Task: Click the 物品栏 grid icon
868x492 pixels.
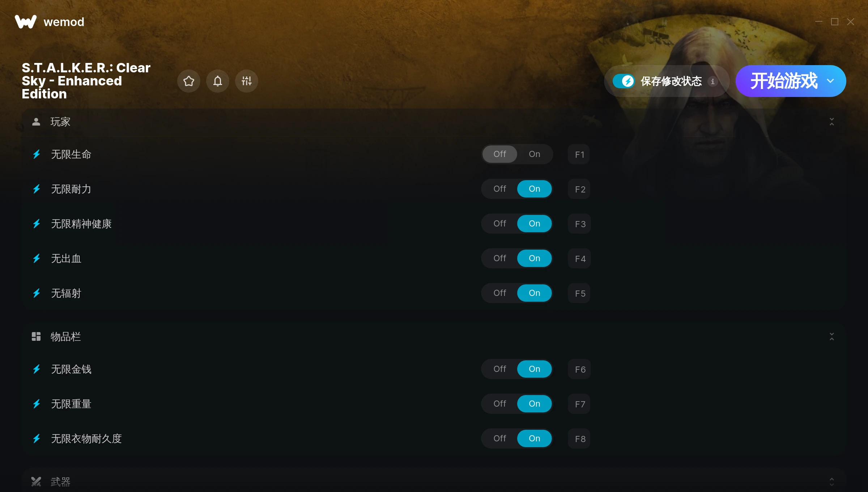Action: point(36,337)
